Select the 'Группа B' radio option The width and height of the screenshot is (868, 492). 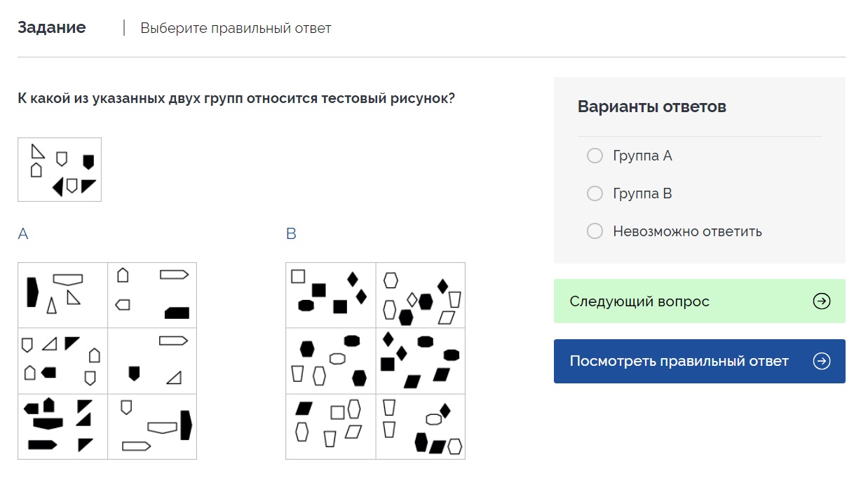coord(595,193)
